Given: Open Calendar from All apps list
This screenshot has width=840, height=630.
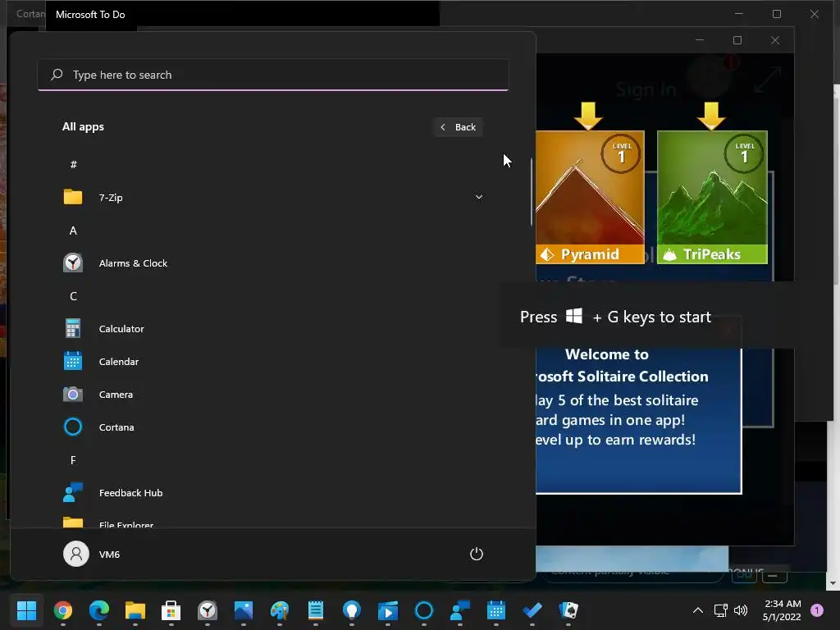Looking at the screenshot, I should click(272, 362).
